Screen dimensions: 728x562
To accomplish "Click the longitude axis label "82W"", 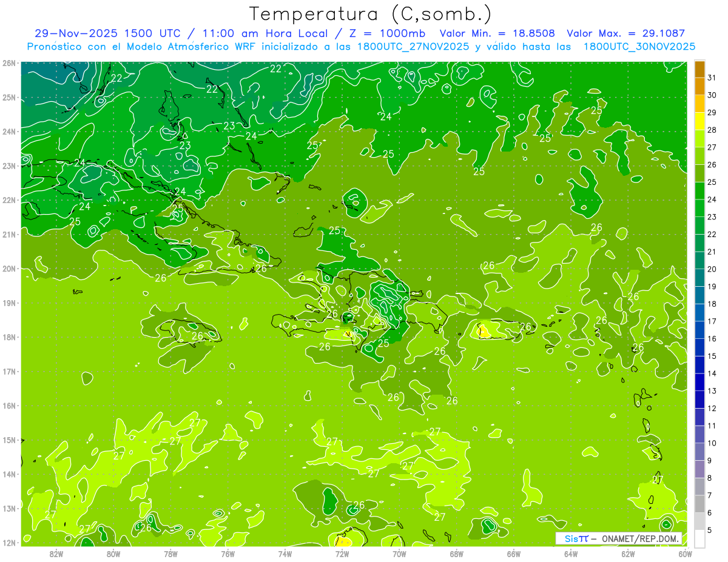I will (x=56, y=554).
